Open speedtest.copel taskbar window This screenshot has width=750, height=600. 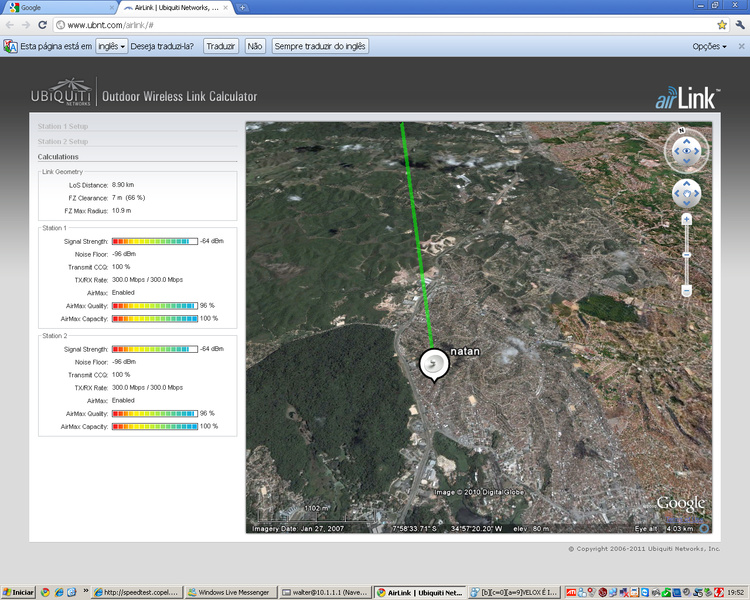pyautogui.click(x=137, y=592)
